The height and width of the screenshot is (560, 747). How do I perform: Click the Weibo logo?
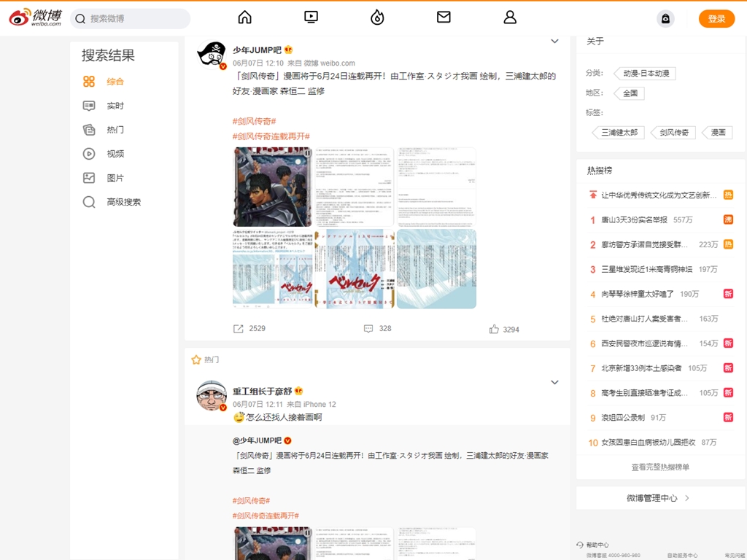point(35,17)
